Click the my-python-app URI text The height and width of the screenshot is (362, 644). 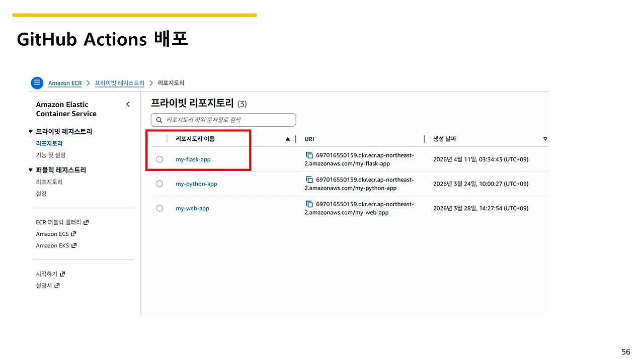click(359, 184)
